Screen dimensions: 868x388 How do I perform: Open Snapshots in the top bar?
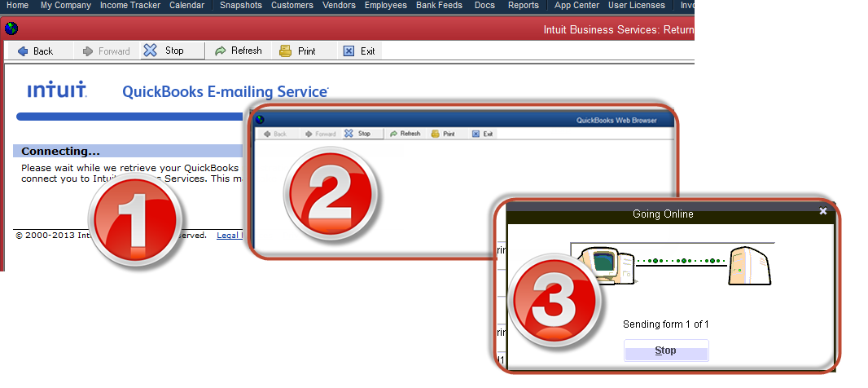241,5
